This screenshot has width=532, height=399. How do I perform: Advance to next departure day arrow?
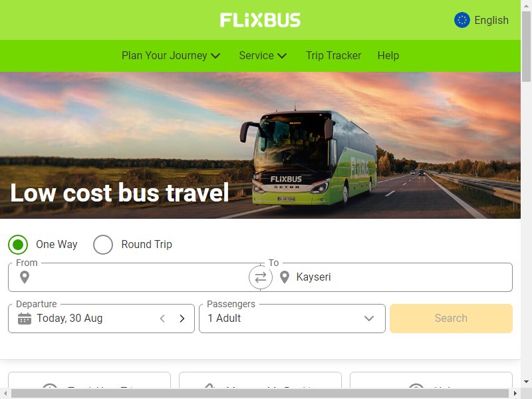(182, 319)
